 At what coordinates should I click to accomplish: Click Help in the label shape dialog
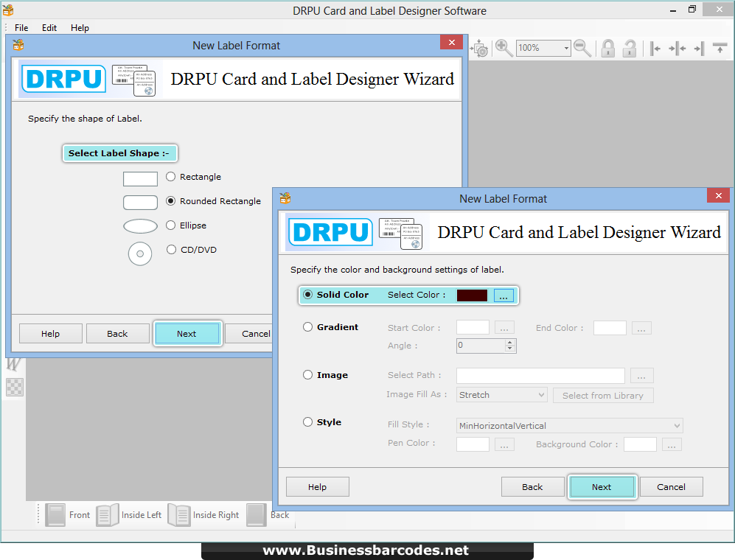(51, 334)
